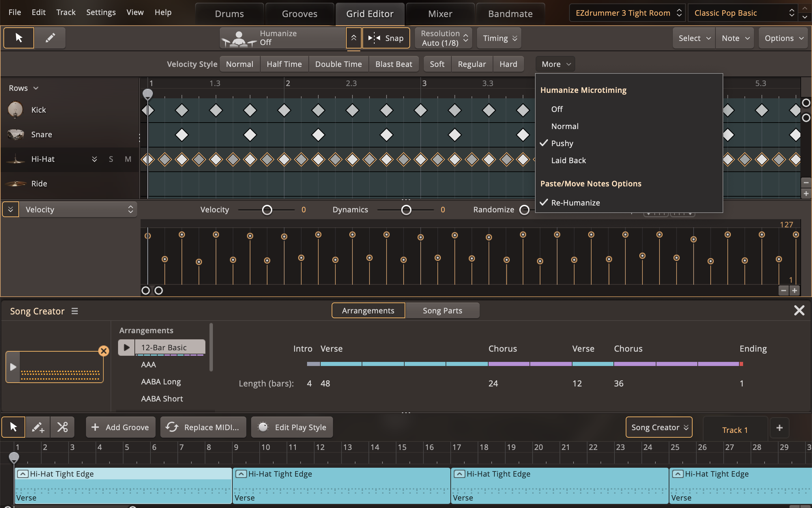Select the pencil draw tool

tap(50, 38)
